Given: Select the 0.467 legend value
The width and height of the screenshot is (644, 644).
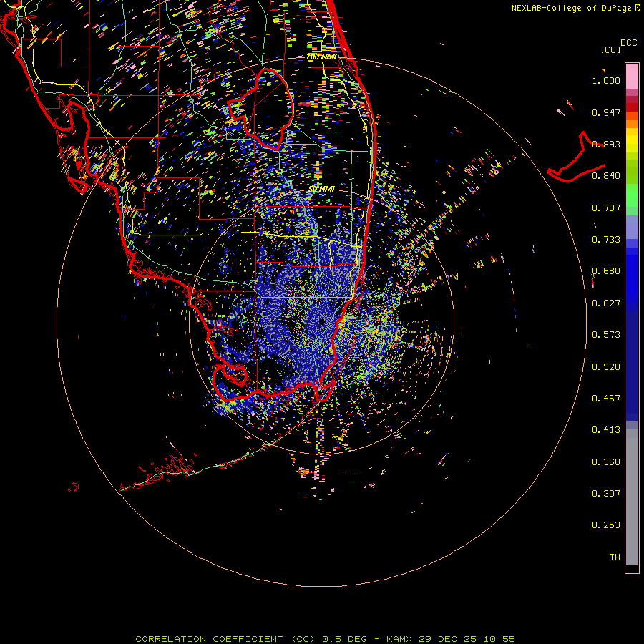Looking at the screenshot, I should coord(606,399).
